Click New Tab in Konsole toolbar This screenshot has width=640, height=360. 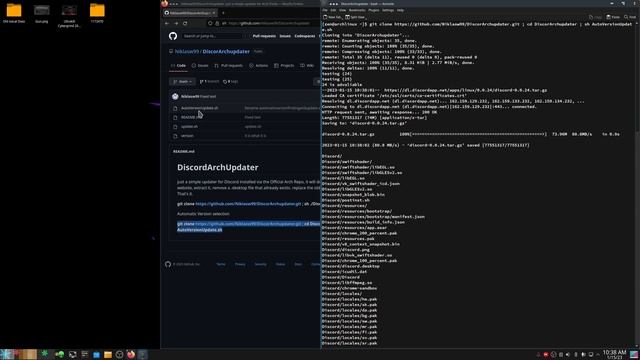[x=332, y=17]
